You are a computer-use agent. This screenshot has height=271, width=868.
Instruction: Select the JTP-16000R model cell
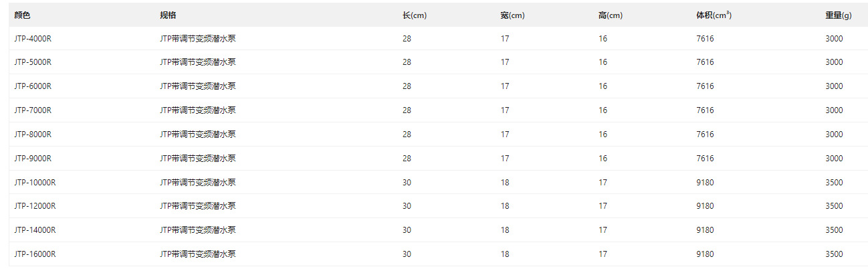coord(35,254)
